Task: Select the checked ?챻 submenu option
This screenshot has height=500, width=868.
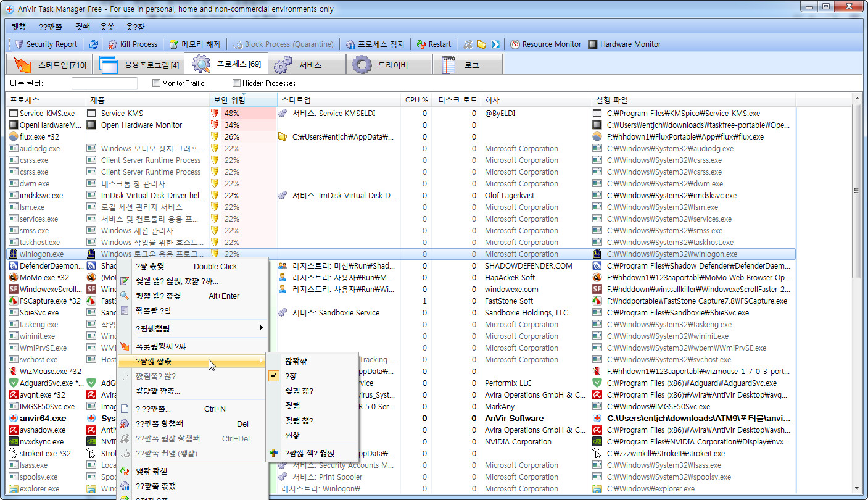Action: pyautogui.click(x=312, y=376)
